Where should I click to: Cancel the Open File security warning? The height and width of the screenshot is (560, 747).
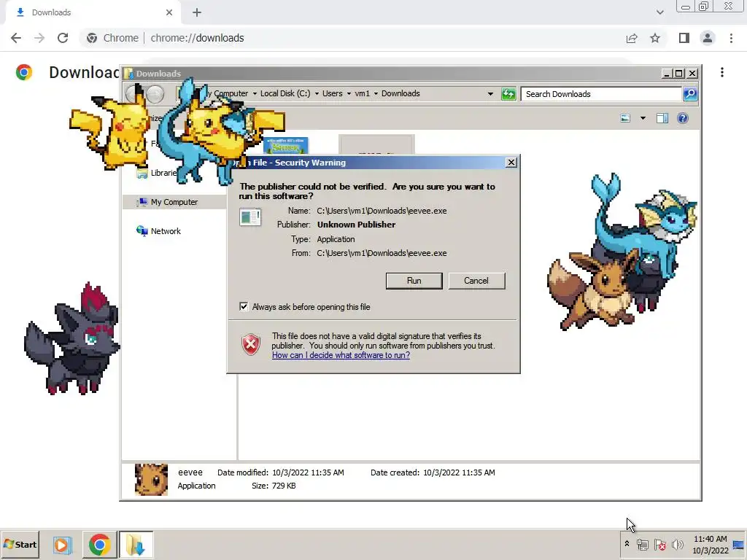(x=476, y=281)
